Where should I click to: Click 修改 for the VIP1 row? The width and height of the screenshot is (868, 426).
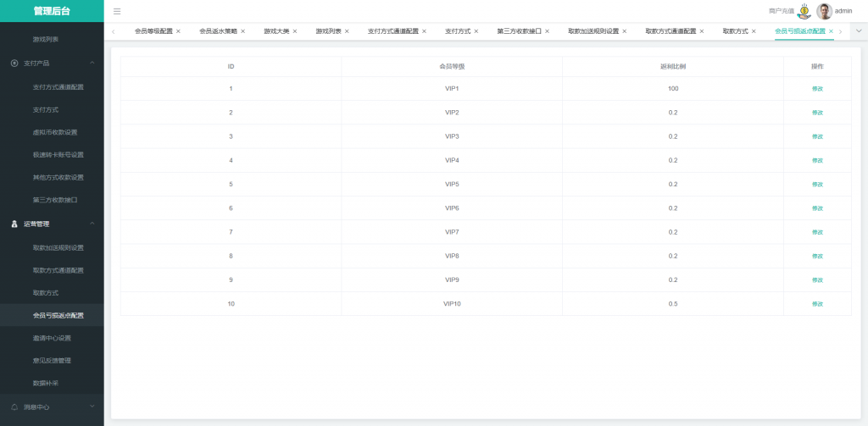click(x=817, y=89)
